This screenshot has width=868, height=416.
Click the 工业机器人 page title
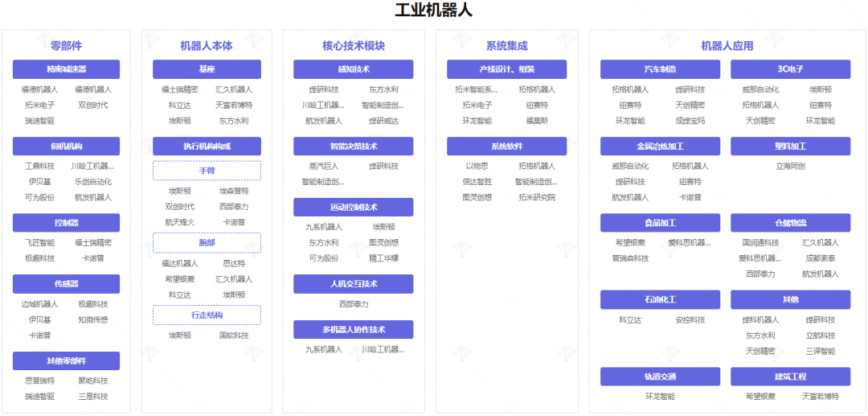[433, 10]
